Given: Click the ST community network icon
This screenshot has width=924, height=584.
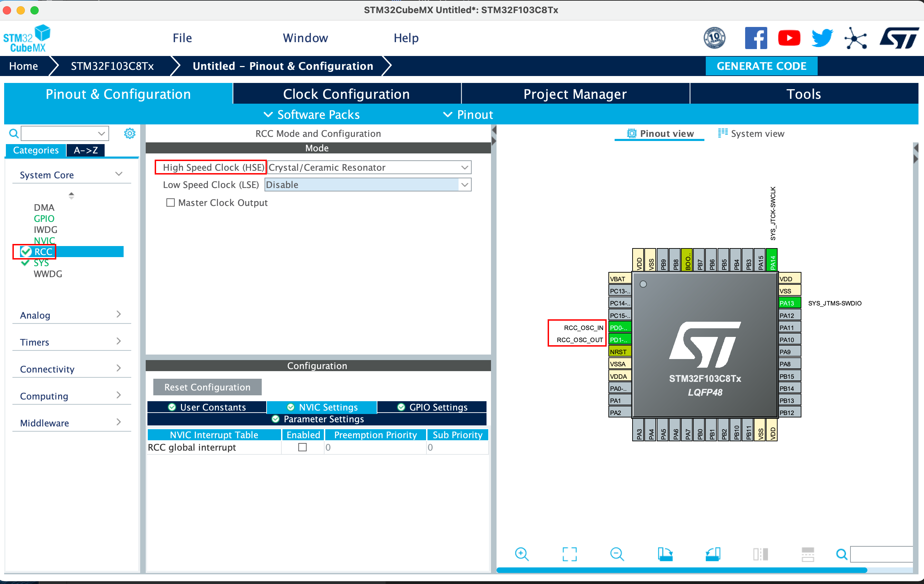Looking at the screenshot, I should [855, 38].
